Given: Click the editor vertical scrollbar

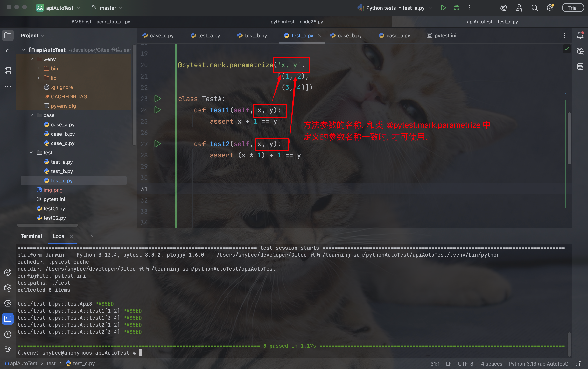Looking at the screenshot, I should 569,138.
